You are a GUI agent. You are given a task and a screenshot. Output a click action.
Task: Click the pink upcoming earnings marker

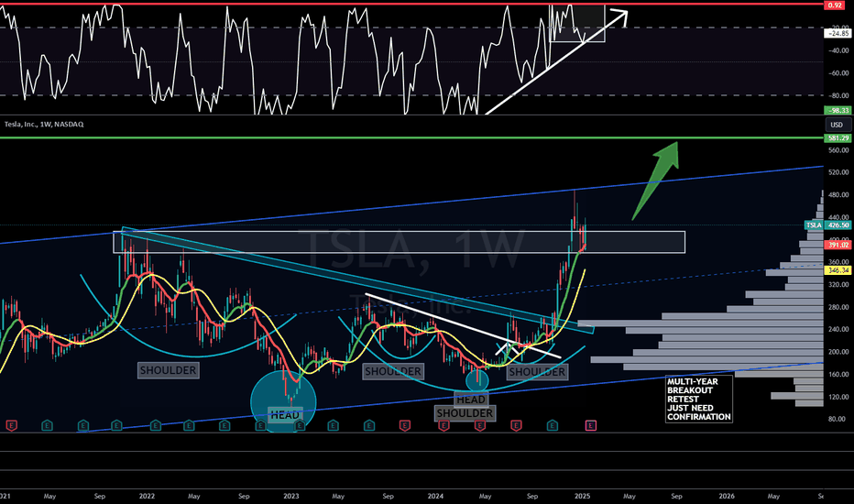tap(591, 425)
